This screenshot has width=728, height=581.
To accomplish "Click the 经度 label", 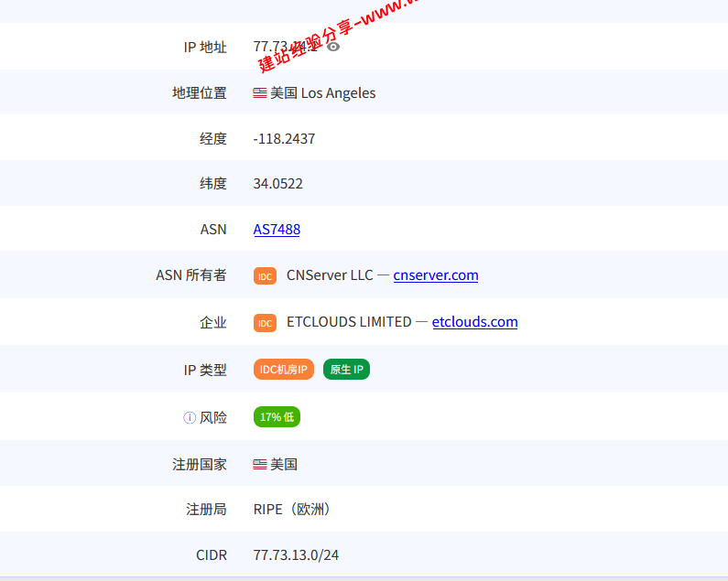I will [213, 139].
